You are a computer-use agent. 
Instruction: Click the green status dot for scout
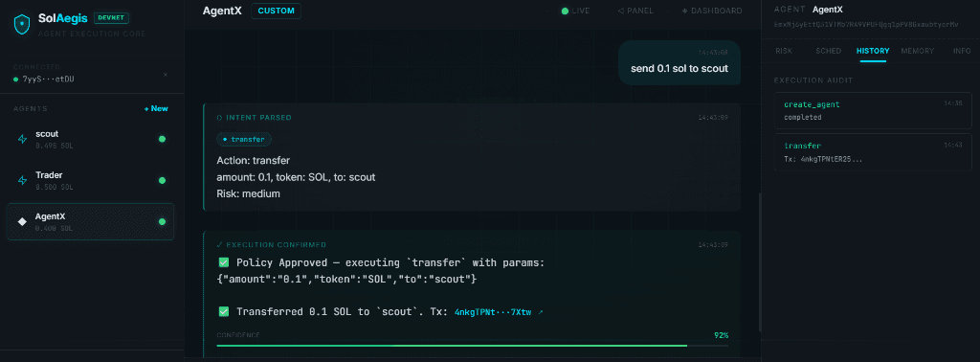pyautogui.click(x=162, y=139)
